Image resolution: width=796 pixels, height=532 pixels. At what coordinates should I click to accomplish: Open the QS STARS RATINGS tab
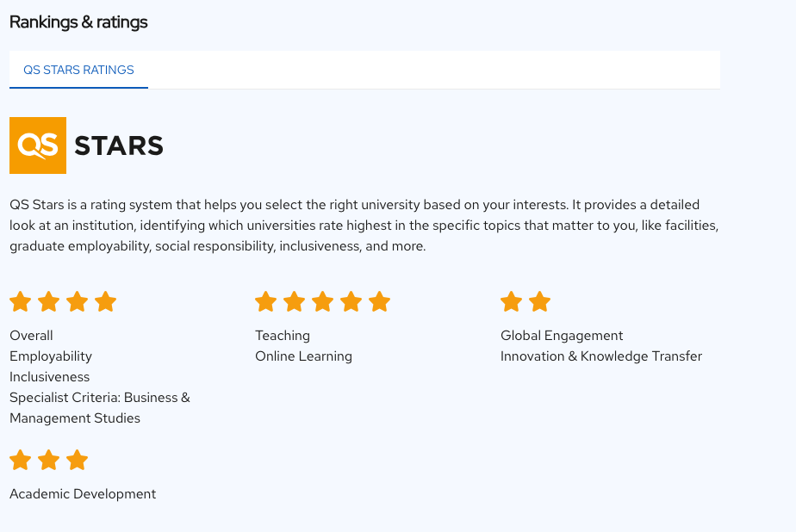click(78, 70)
